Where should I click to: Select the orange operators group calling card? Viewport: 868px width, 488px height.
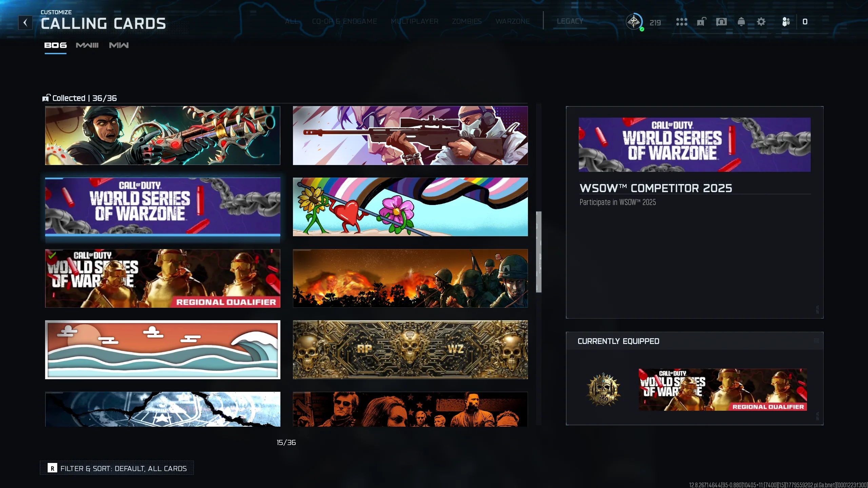(x=410, y=409)
